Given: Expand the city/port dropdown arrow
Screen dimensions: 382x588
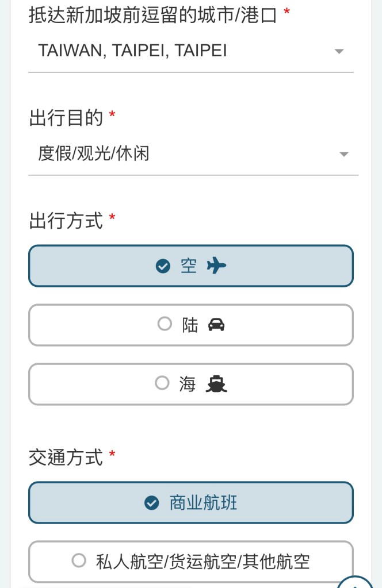Looking at the screenshot, I should 339,51.
